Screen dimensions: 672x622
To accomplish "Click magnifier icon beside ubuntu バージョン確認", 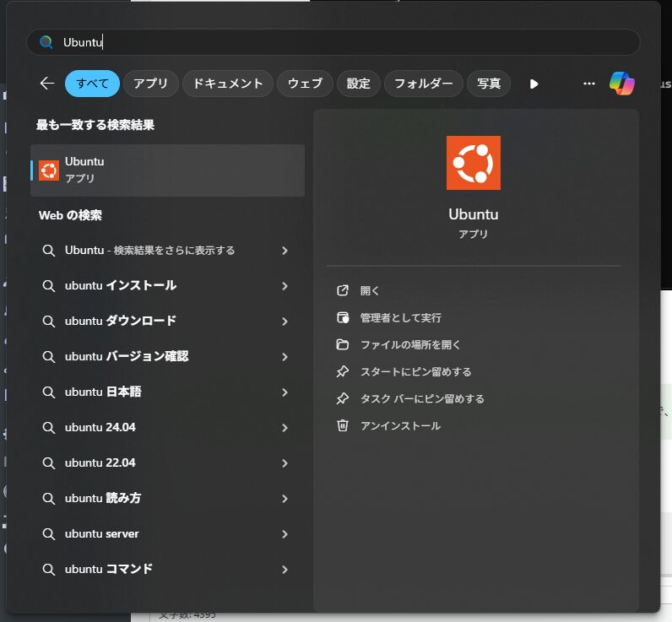I will [49, 357].
